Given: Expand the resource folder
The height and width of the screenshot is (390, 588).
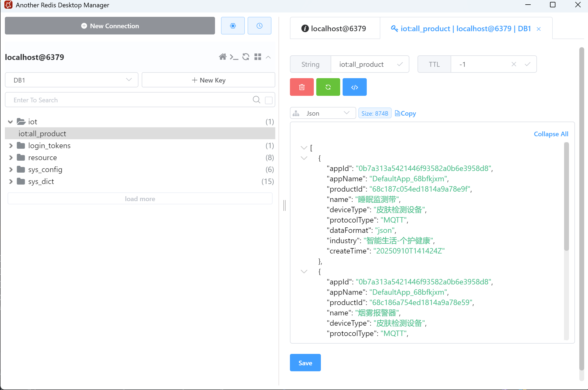Looking at the screenshot, I should [x=11, y=158].
